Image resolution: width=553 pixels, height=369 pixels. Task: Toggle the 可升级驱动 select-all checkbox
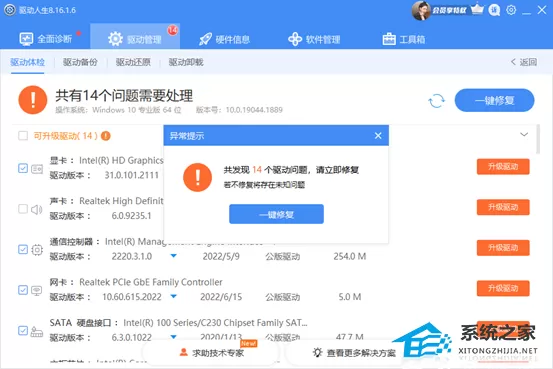click(23, 136)
